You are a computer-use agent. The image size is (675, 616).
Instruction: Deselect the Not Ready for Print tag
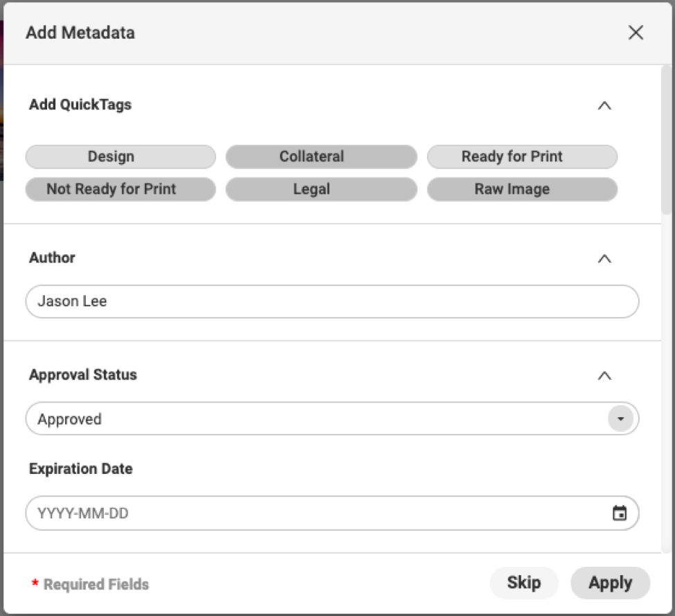tap(120, 188)
